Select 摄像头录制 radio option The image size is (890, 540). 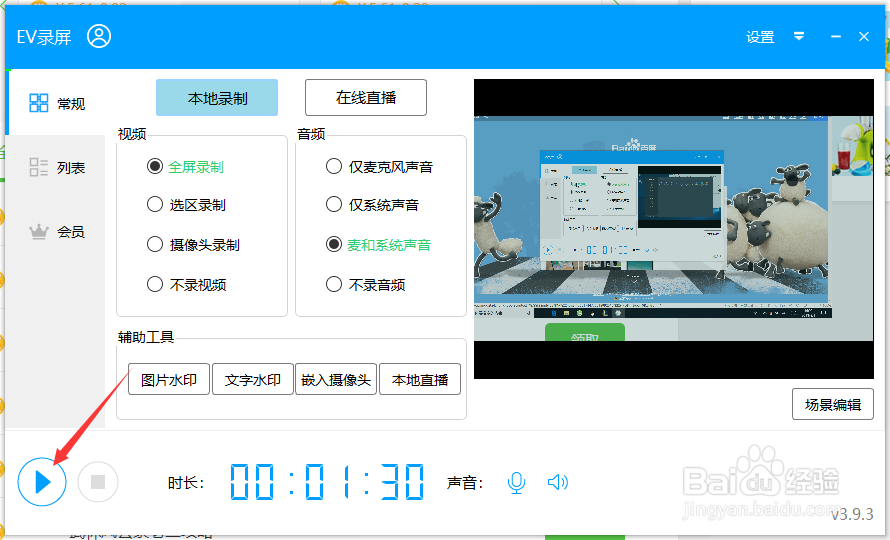pyautogui.click(x=193, y=245)
